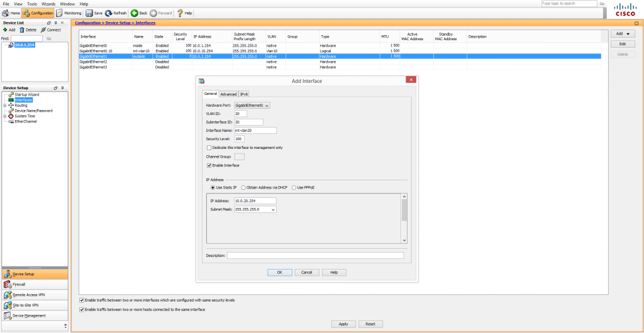Open Device Name/Password tree item
Viewport: 644px width, 333px height.
point(33,111)
